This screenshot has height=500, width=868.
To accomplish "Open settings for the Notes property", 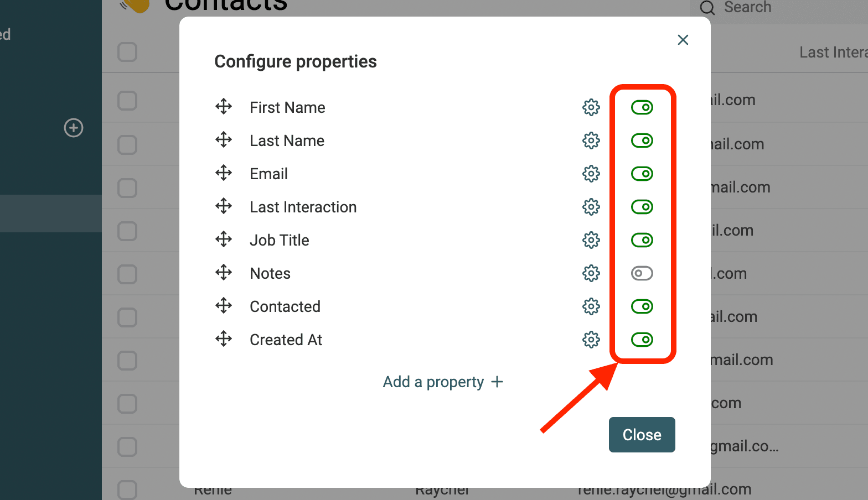I will [591, 273].
